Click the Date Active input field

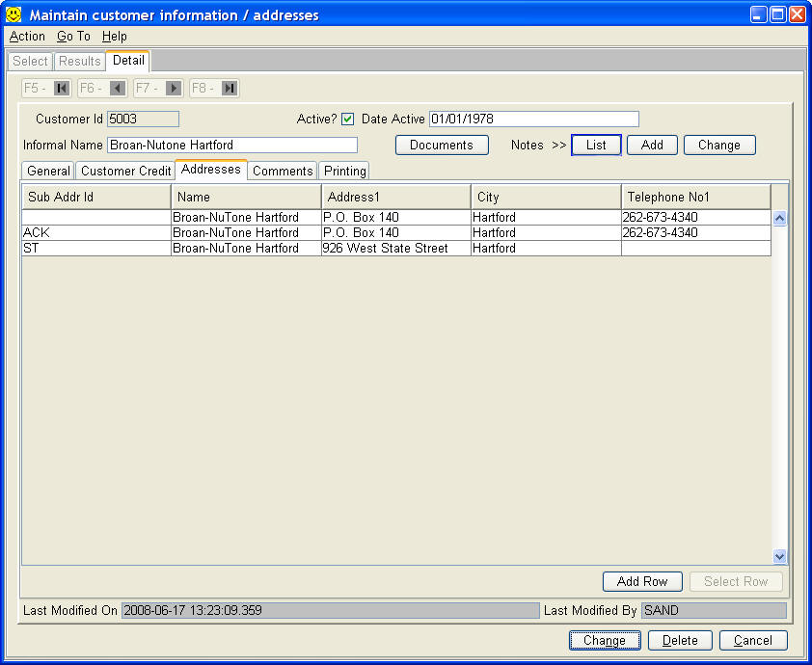pos(534,120)
